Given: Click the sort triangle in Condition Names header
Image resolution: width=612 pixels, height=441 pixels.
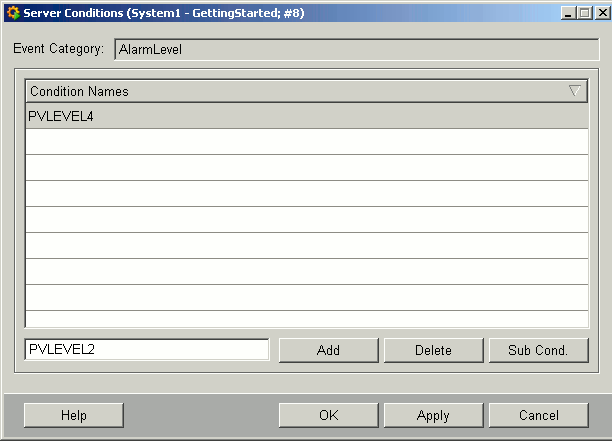Looking at the screenshot, I should click(x=574, y=91).
